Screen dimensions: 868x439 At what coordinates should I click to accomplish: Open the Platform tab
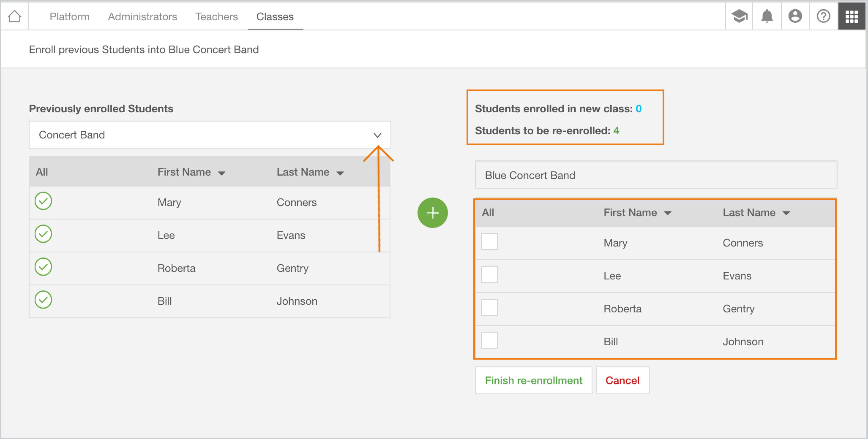pos(70,16)
